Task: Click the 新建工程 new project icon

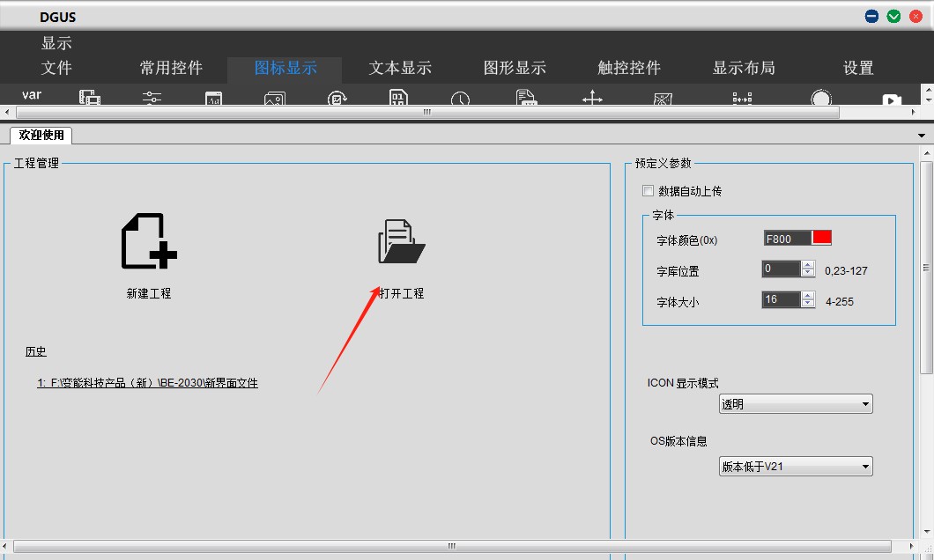Action: coord(149,241)
